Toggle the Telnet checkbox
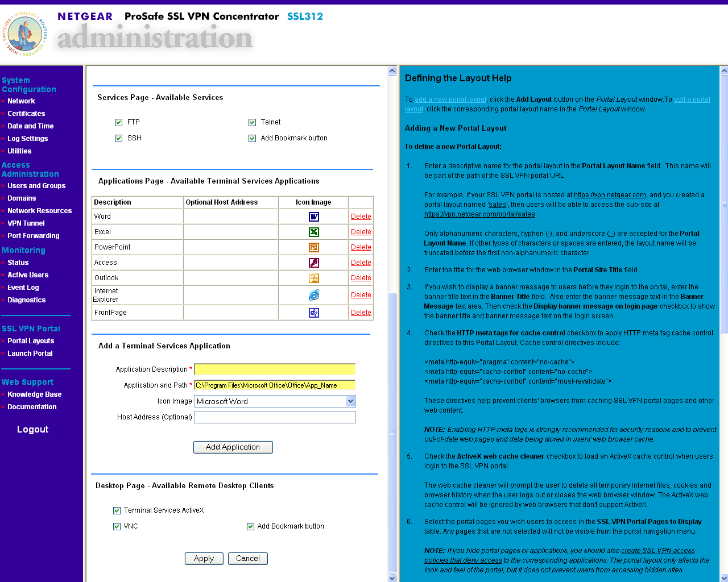728x582 pixels. coord(253,122)
